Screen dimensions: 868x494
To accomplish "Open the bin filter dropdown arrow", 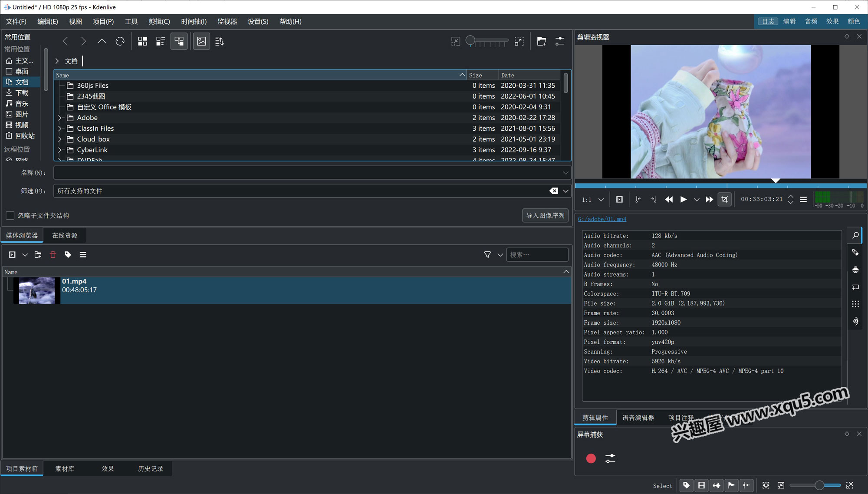I will pos(500,255).
